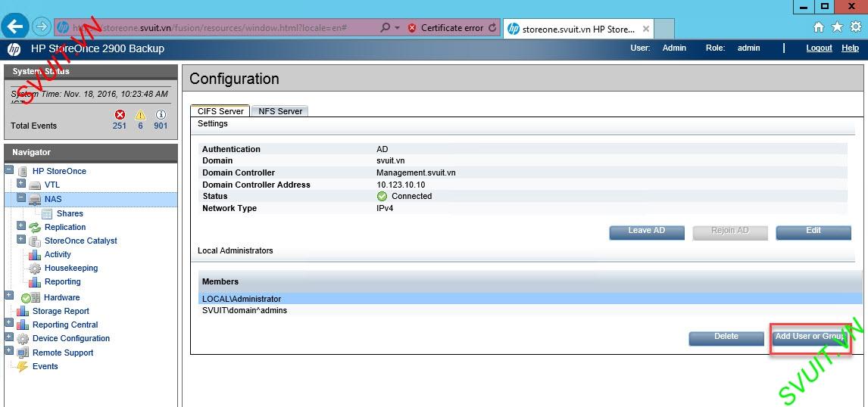Expand the Remote Support tree node
This screenshot has width=868, height=407.
9,350
